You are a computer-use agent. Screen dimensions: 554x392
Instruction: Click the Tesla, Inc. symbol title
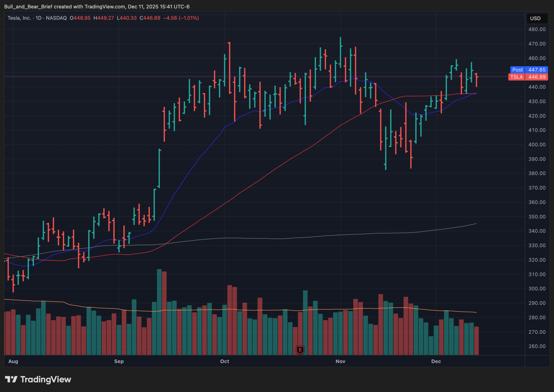[x=19, y=18]
